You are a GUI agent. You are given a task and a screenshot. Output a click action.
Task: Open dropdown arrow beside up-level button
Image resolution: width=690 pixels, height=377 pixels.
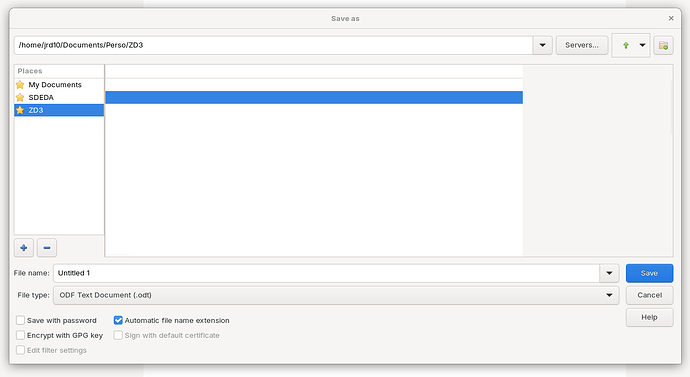coord(642,45)
